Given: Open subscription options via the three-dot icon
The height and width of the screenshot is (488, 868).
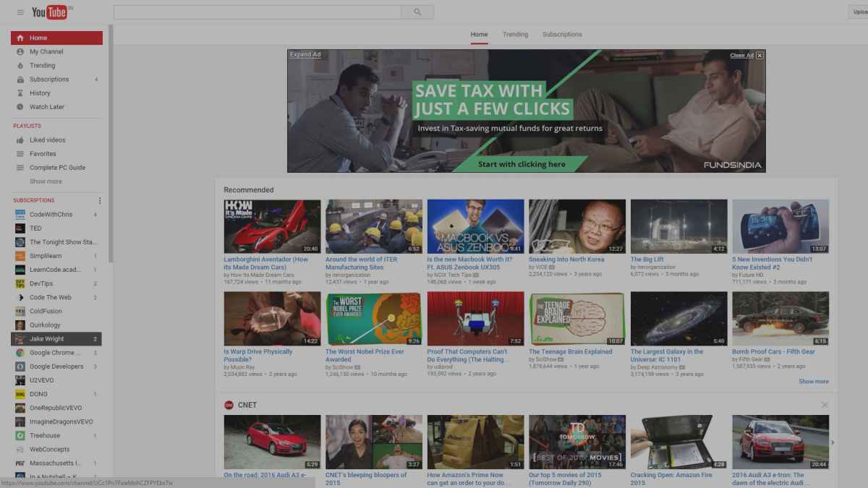Looking at the screenshot, I should [x=100, y=200].
